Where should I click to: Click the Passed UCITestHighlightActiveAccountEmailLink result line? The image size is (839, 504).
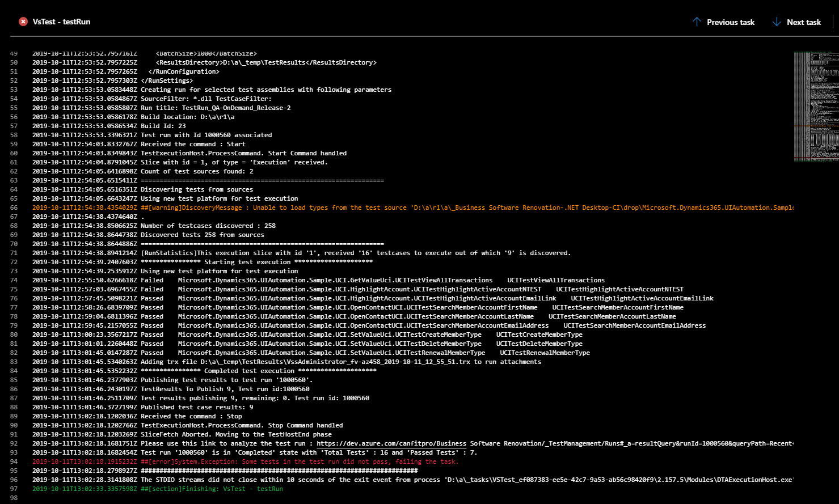click(x=373, y=298)
